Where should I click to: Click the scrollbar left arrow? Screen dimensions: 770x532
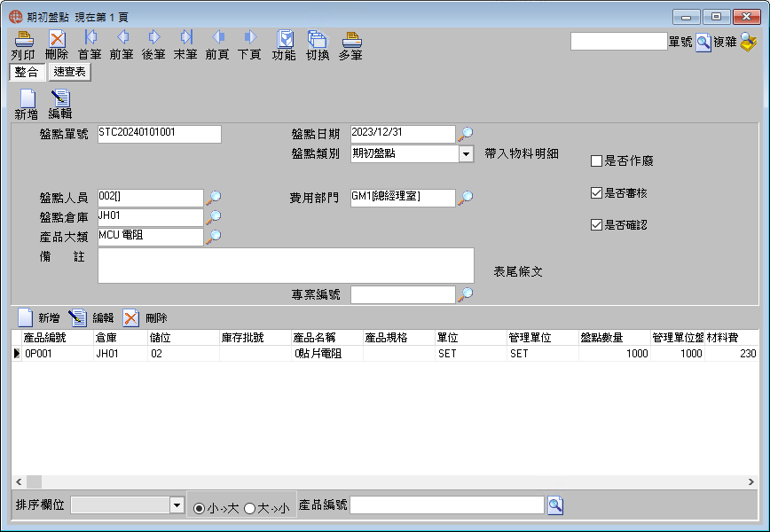click(19, 482)
